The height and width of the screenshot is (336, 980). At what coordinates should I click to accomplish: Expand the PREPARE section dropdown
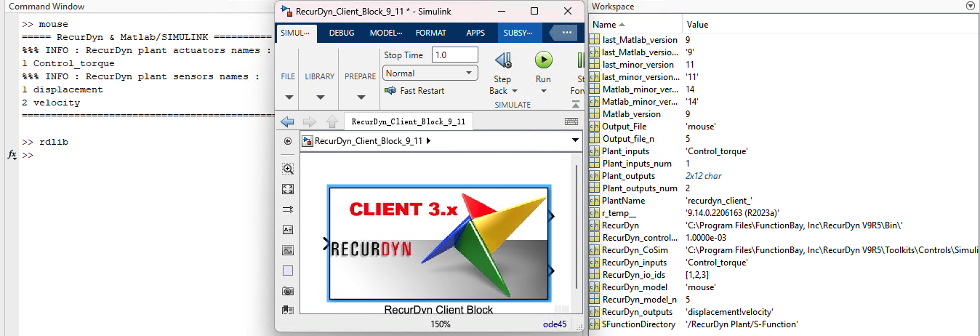point(360,97)
